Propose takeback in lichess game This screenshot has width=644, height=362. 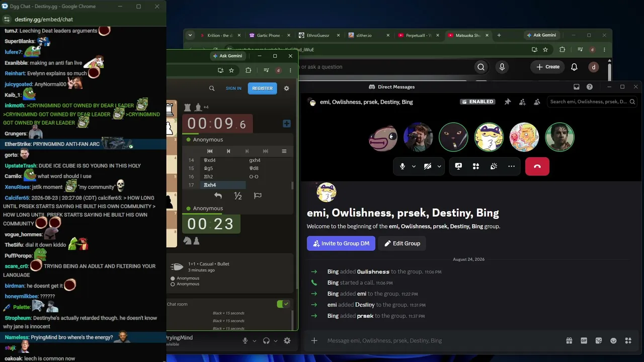218,196
